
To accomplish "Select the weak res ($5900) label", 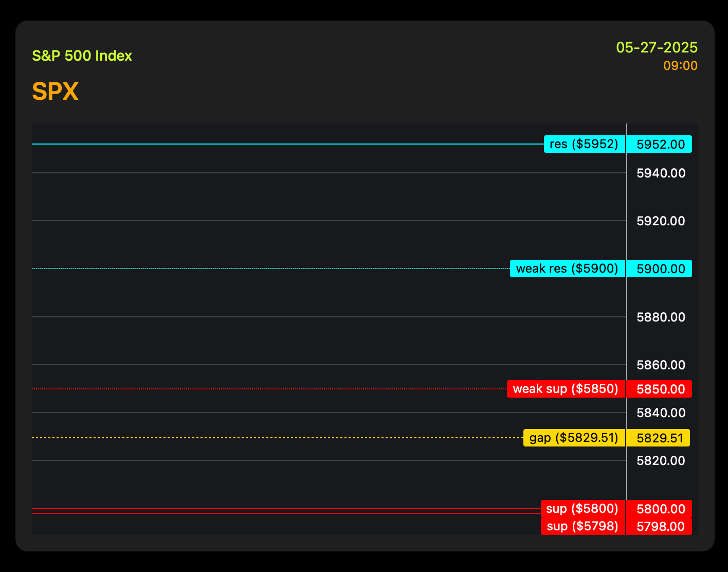I will click(x=568, y=269).
